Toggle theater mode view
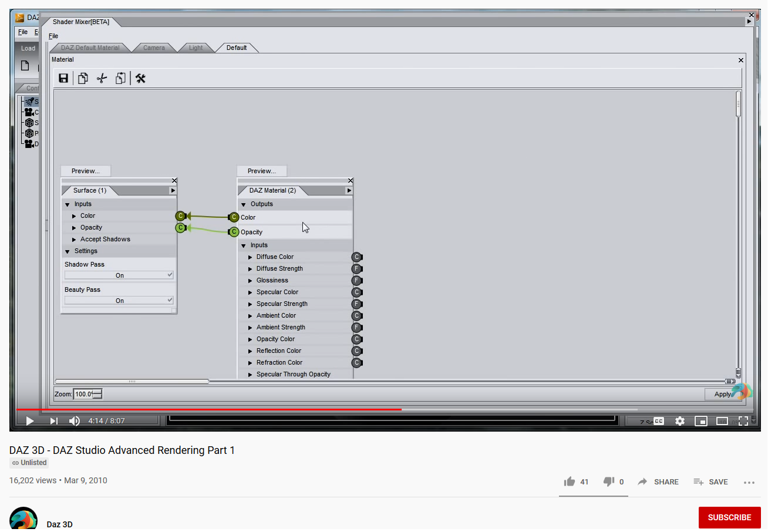768x532 pixels. coord(722,421)
